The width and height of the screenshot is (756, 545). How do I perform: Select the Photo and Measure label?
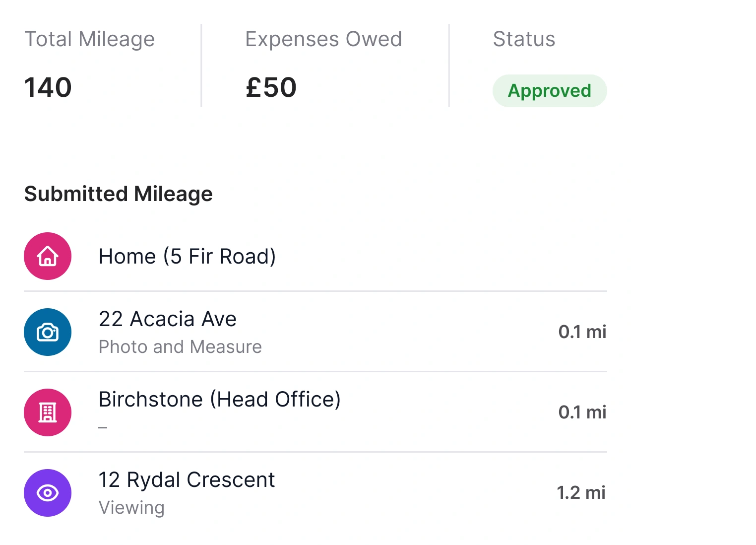pyautogui.click(x=180, y=347)
